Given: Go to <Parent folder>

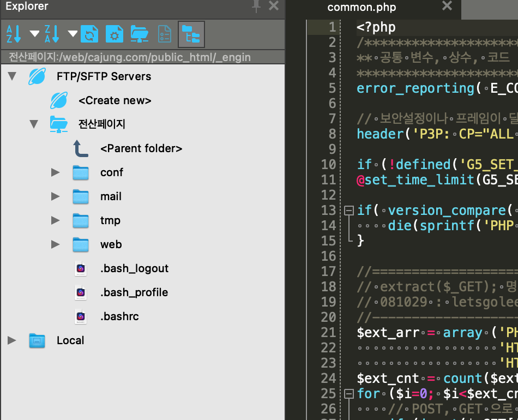Looking at the screenshot, I should pyautogui.click(x=141, y=148).
